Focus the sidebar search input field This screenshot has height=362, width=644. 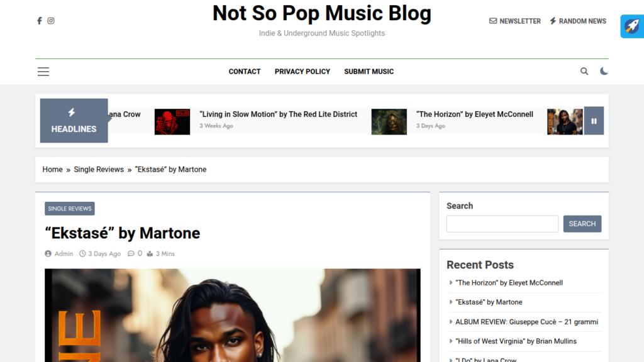(502, 224)
